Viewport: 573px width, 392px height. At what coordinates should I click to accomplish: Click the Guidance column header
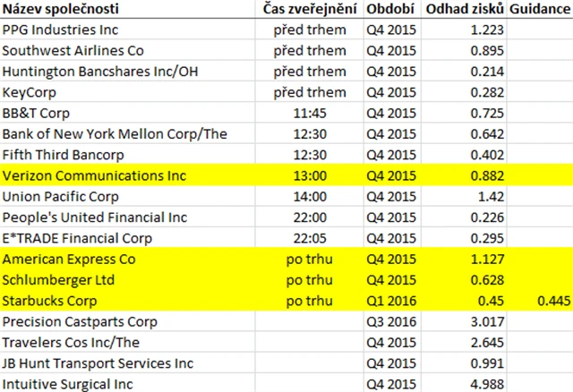click(539, 10)
